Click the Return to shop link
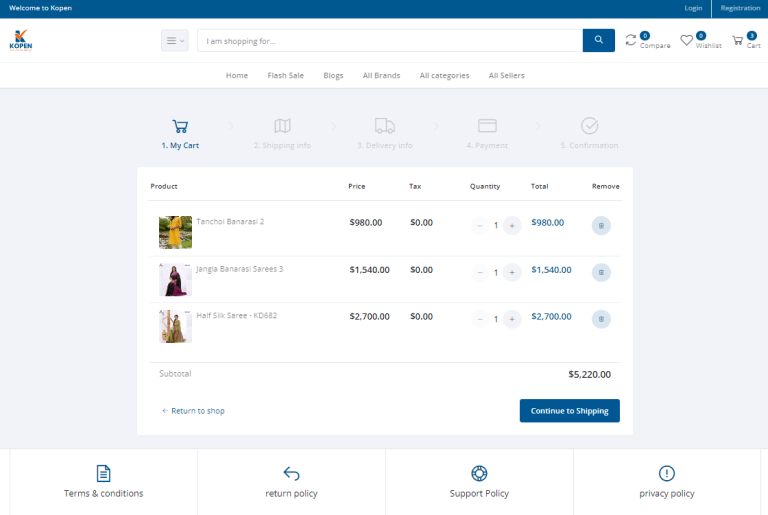 coord(194,411)
